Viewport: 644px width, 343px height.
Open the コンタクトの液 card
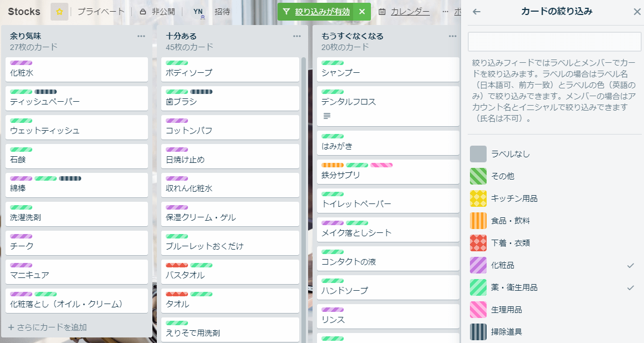tap(388, 259)
